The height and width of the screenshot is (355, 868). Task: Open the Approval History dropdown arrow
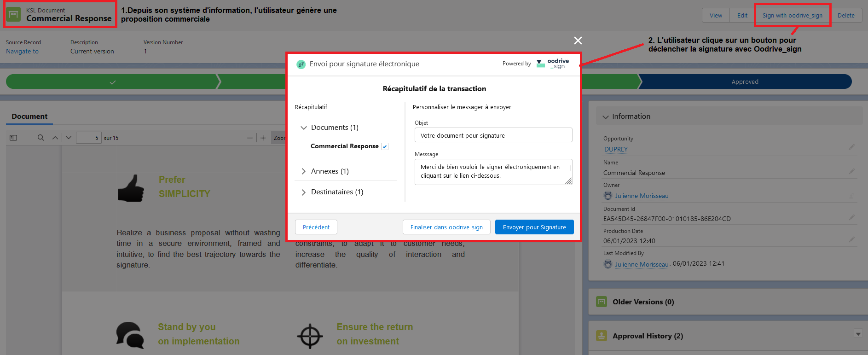(x=858, y=334)
